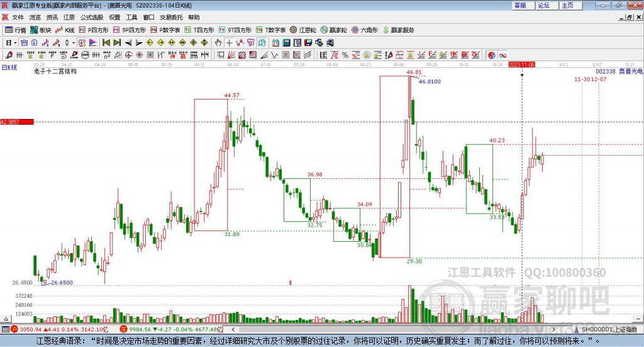This screenshot has width=644, height=347.
Task: Jump to first bar with skip-to-start icon
Action: pyautogui.click(x=106, y=43)
